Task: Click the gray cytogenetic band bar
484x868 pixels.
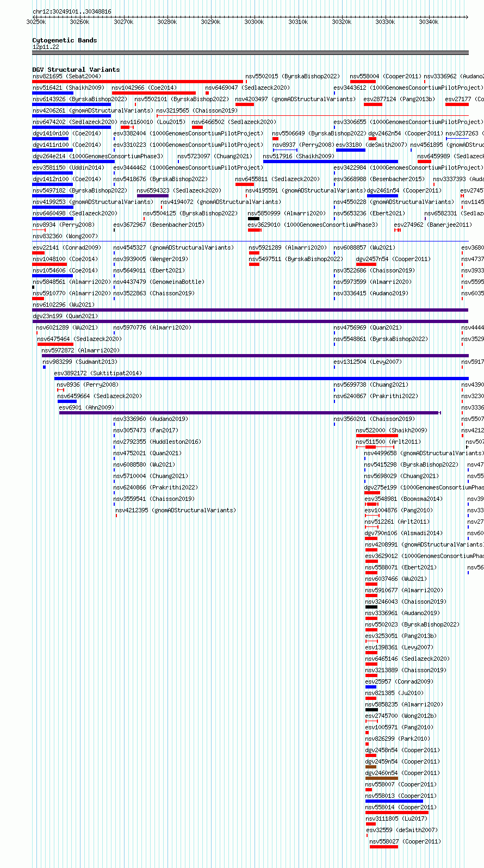Action: pos(250,53)
